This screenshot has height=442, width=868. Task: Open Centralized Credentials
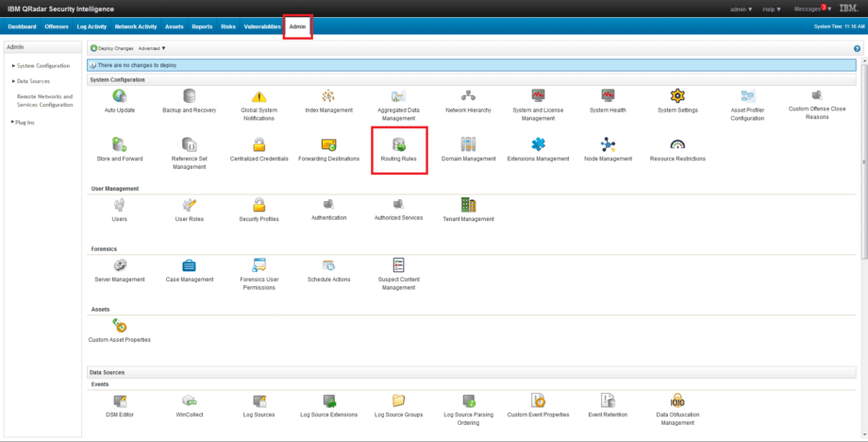[x=259, y=144]
